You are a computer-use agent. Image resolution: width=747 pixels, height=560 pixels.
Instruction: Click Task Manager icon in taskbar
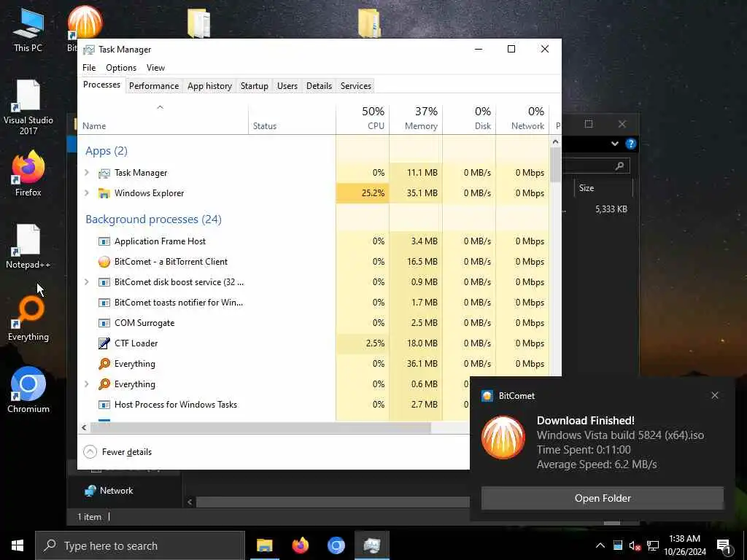click(x=371, y=545)
